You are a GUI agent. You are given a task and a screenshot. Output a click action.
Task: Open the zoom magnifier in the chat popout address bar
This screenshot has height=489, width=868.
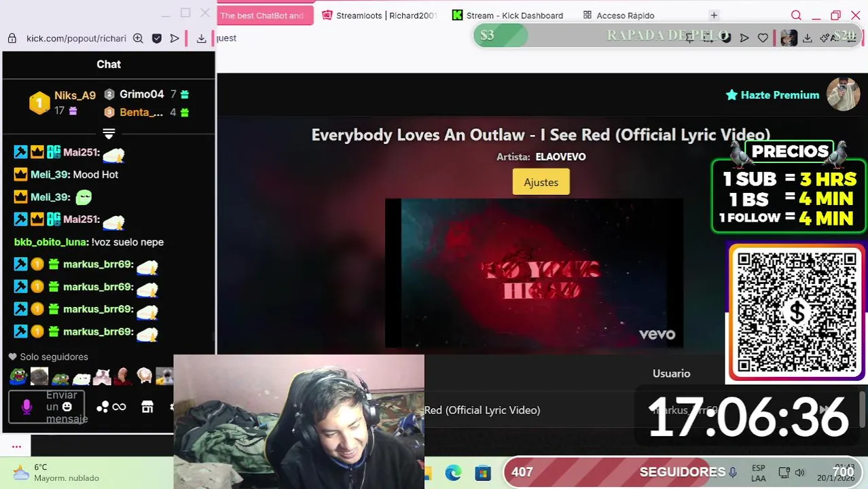[x=138, y=39]
